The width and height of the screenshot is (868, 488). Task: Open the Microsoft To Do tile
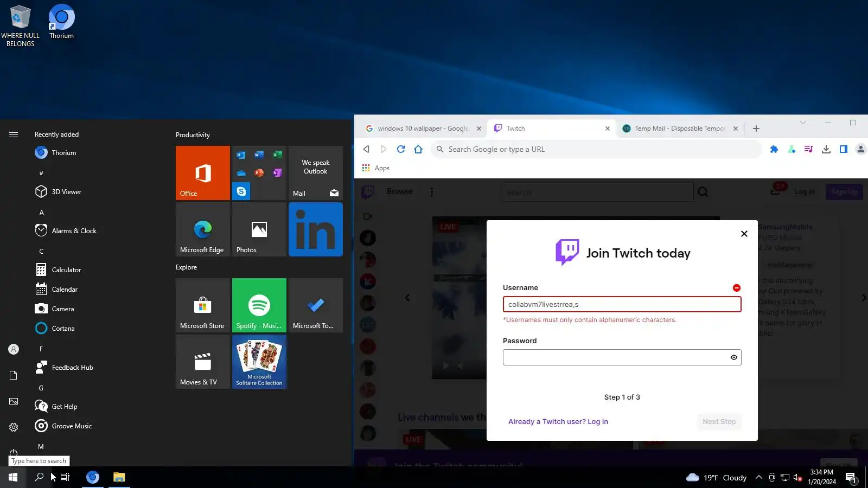(316, 305)
